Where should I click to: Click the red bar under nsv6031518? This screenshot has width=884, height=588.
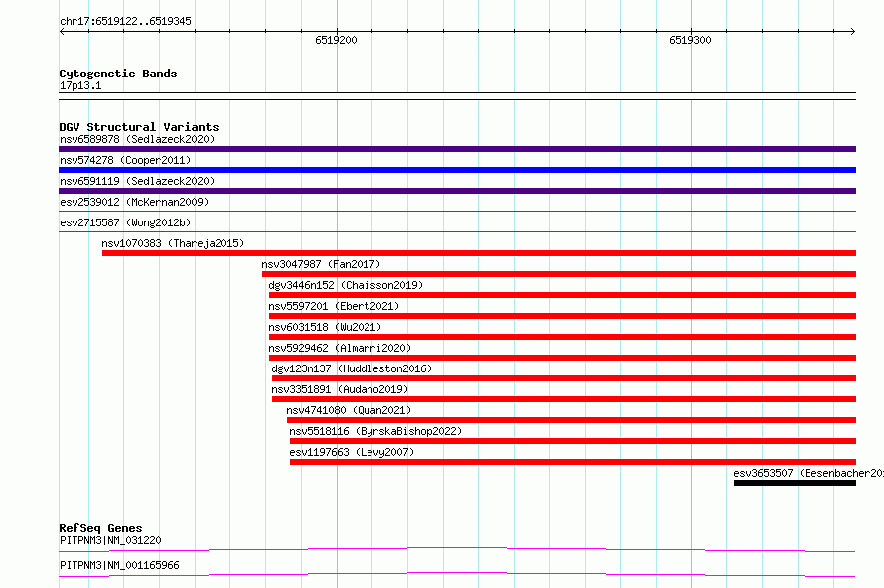562,337
